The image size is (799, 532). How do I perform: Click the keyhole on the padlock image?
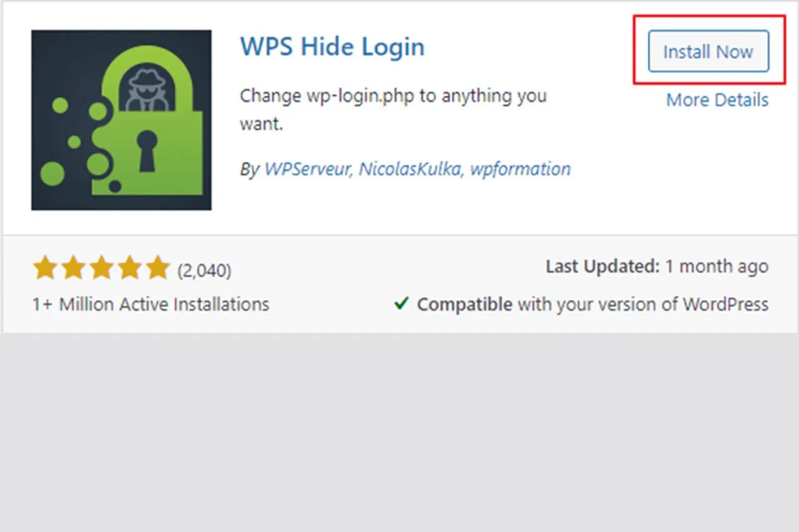147,150
